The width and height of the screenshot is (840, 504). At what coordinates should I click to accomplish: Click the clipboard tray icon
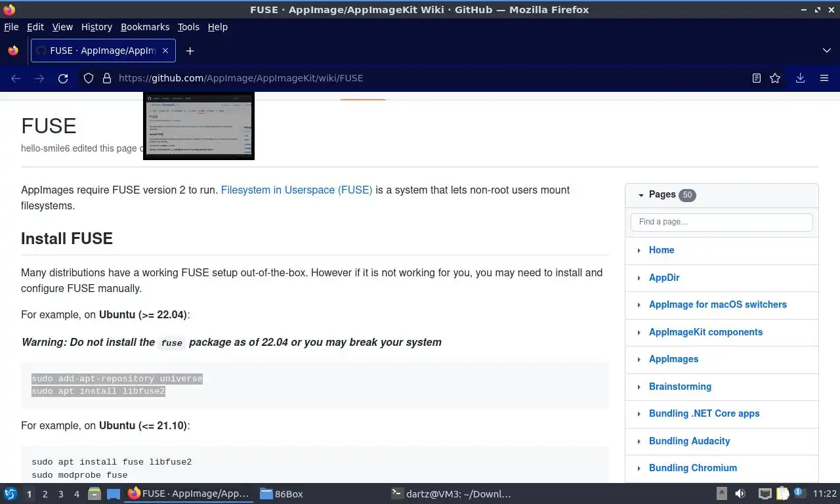782,493
